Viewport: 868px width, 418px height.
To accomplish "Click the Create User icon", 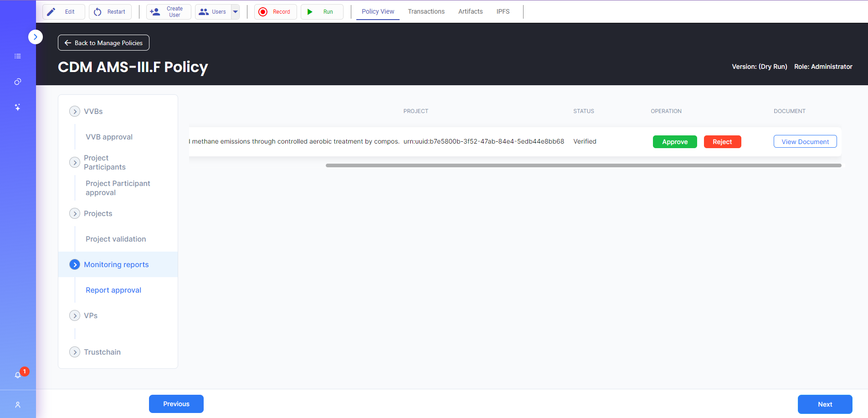I will [155, 12].
